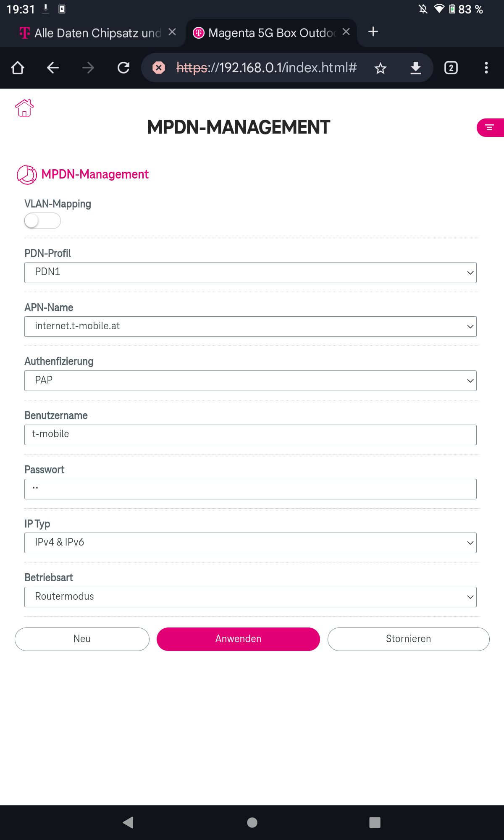Focus the Benutzername input field
504x840 pixels.
(250, 435)
